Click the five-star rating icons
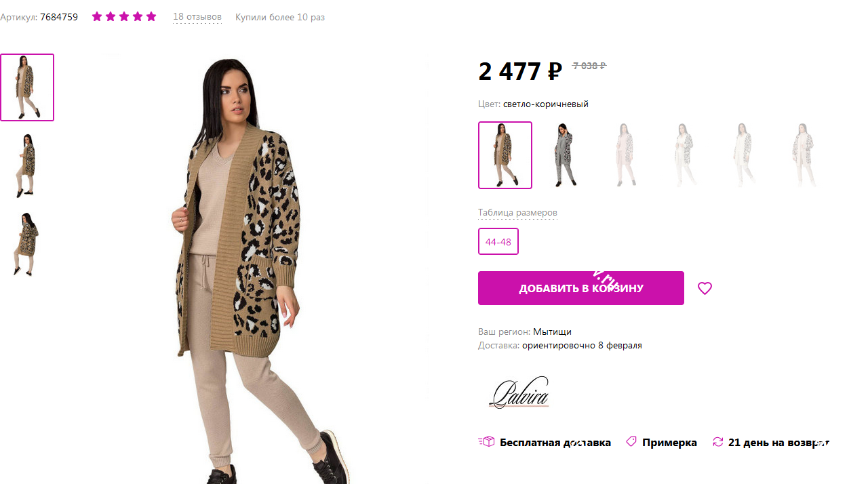 [124, 16]
